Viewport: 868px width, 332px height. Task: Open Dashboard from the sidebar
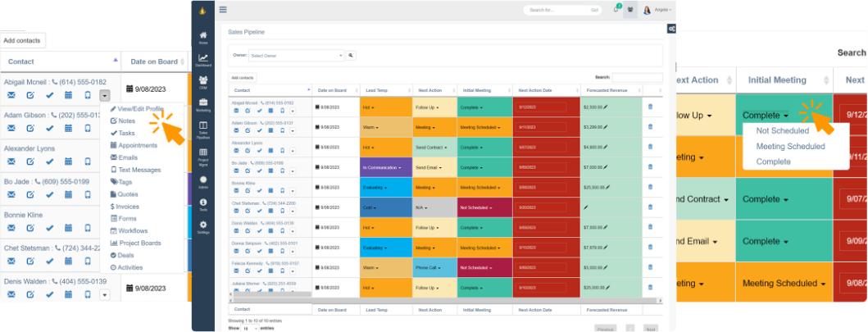pyautogui.click(x=203, y=61)
